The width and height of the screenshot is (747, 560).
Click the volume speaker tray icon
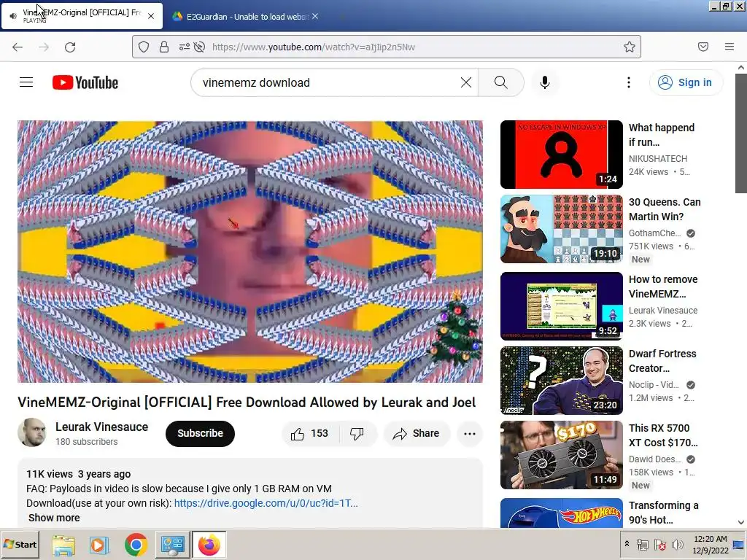(x=677, y=544)
